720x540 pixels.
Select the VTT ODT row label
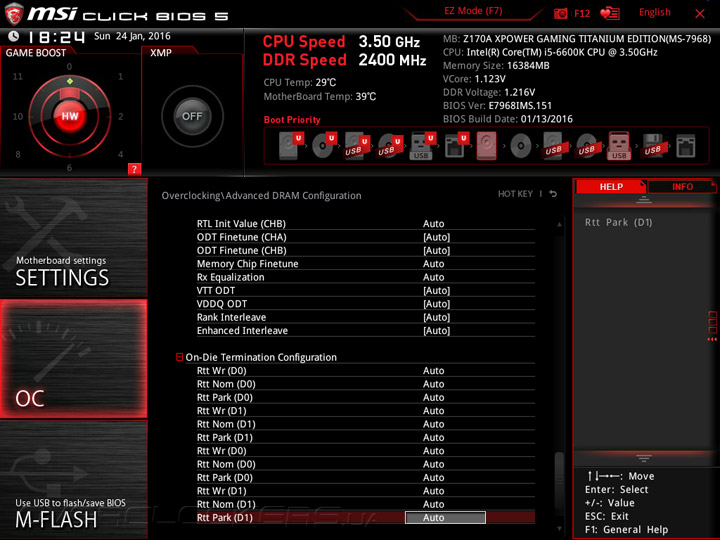click(x=216, y=290)
